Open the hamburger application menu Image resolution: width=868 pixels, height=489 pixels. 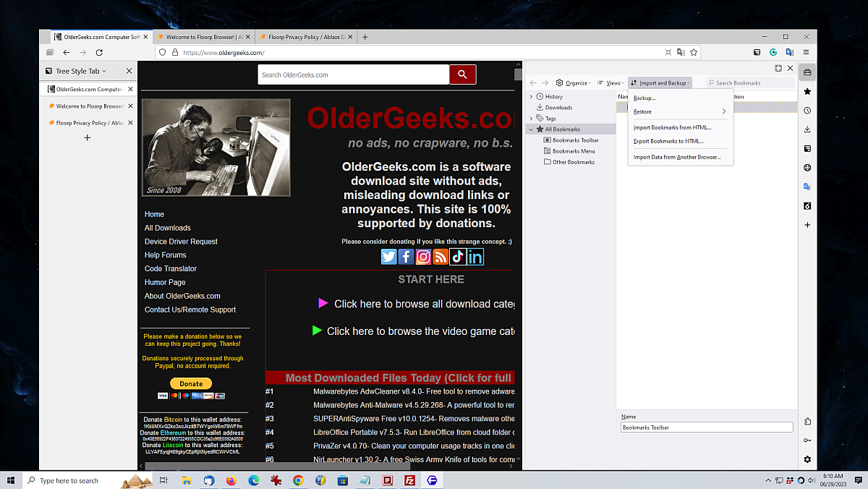(806, 52)
